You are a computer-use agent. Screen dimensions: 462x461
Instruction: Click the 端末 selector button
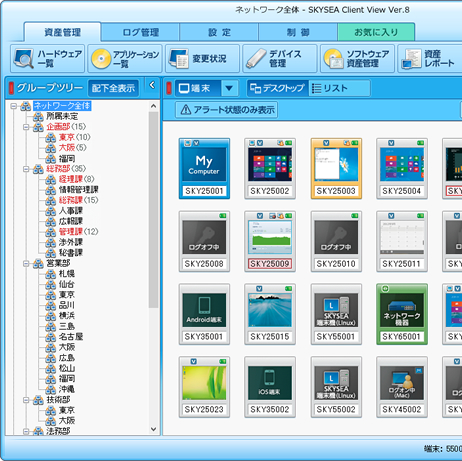(198, 88)
